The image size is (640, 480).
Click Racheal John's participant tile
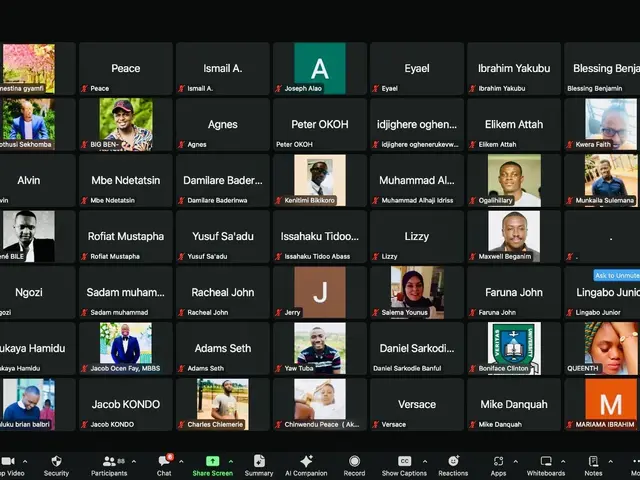click(x=223, y=292)
